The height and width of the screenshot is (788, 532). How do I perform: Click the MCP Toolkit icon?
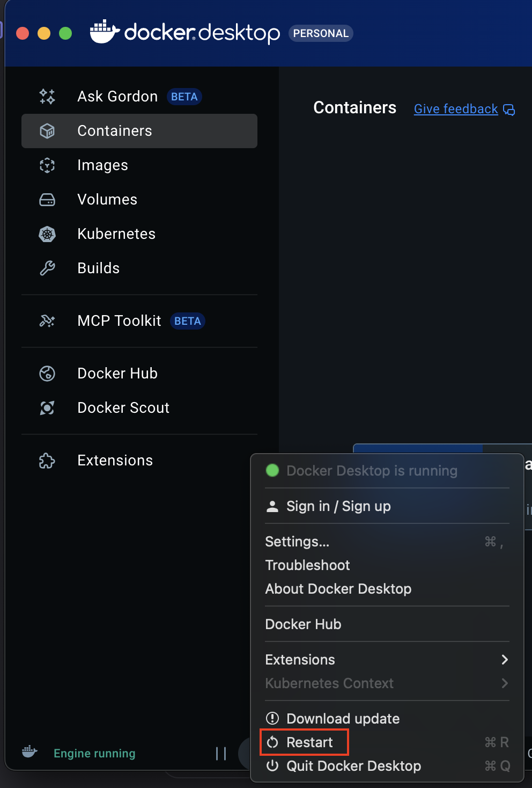pos(47,321)
